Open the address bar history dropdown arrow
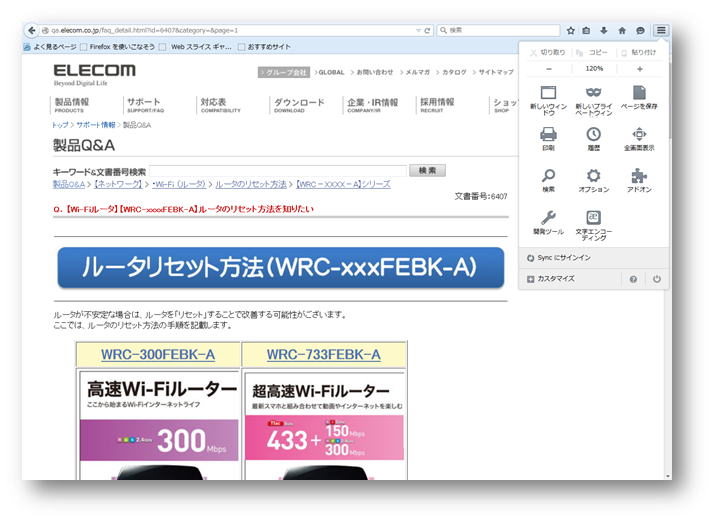 418,31
